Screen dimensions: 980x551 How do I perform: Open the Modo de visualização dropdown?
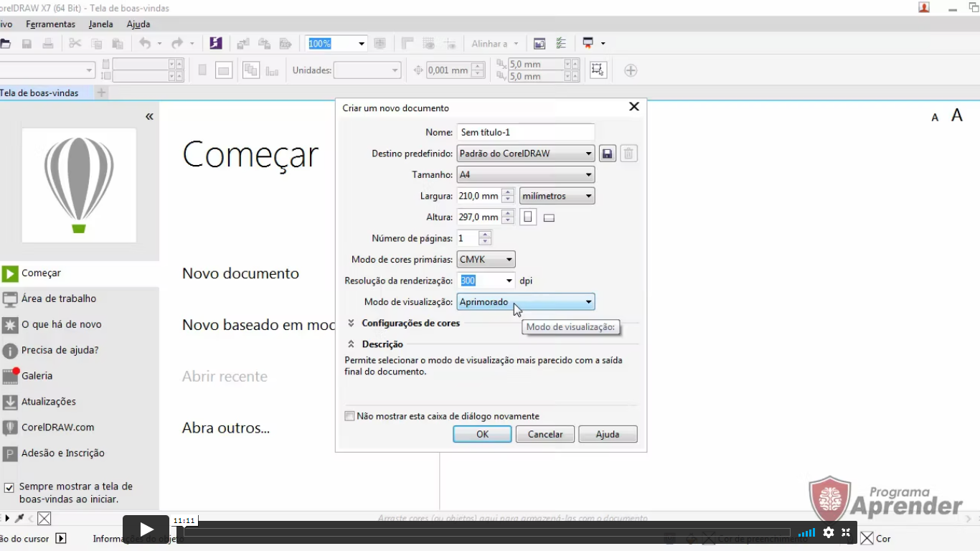[x=525, y=302]
